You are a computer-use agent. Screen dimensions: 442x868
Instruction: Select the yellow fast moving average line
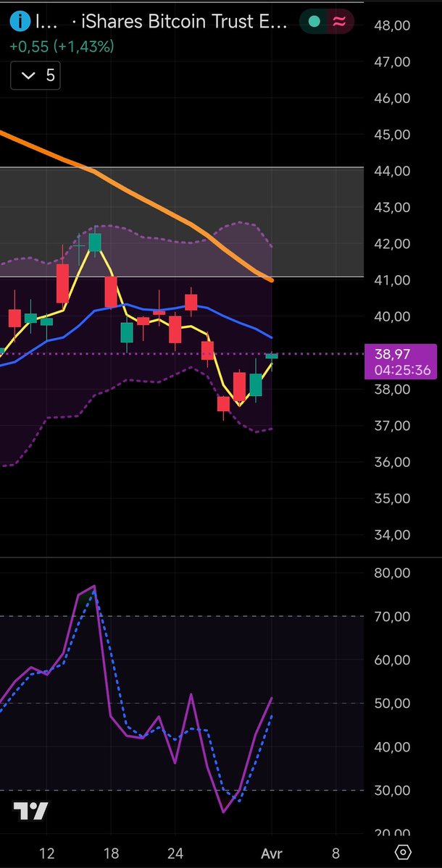pyautogui.click(x=79, y=273)
